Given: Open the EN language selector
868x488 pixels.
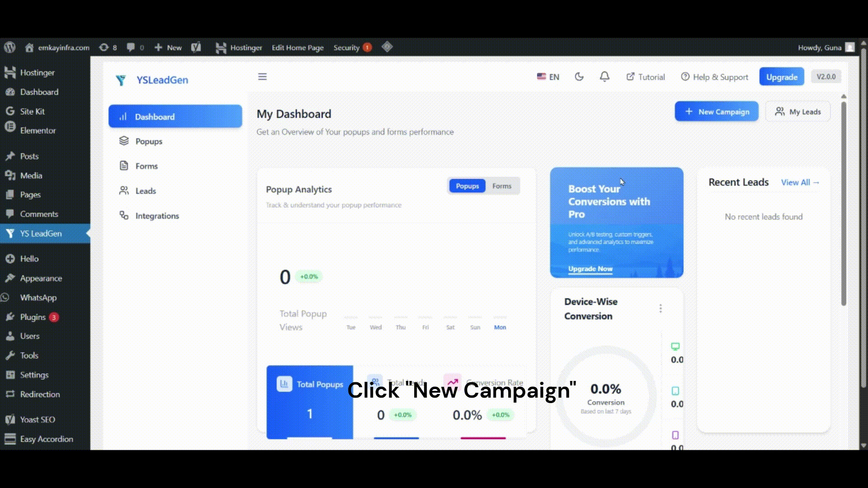Looking at the screenshot, I should pyautogui.click(x=548, y=77).
